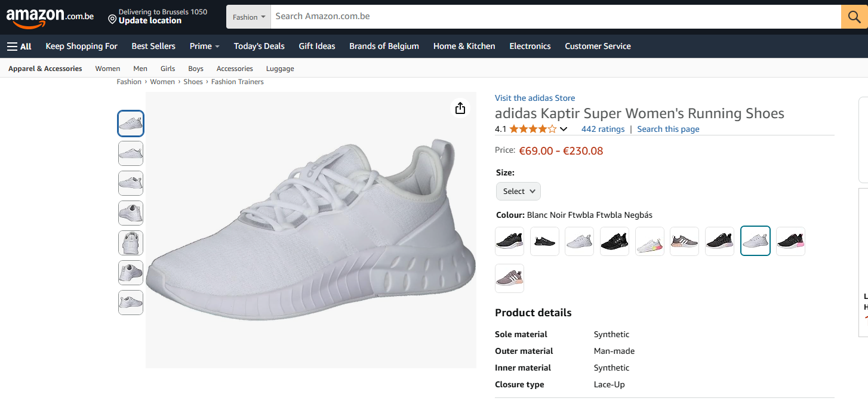Click the Search Amazon.com.be input field
Viewport: 868px width, 401px height.
click(555, 17)
